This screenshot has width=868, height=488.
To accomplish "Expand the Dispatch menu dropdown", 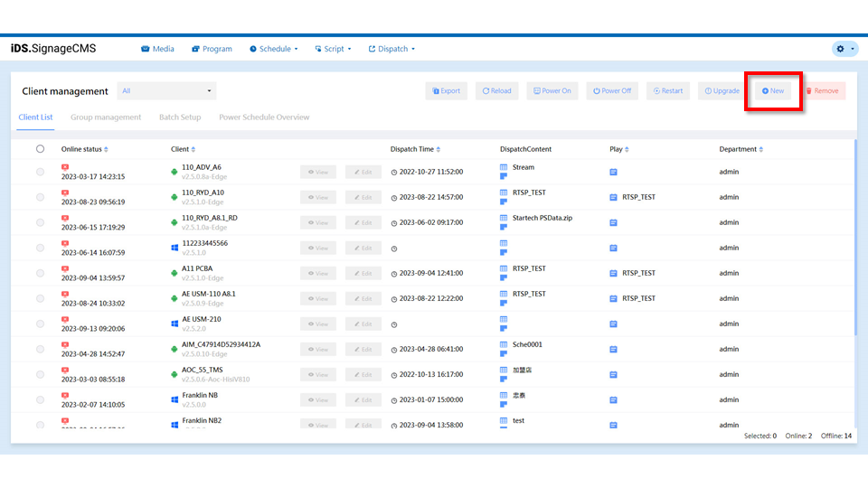I will [x=392, y=49].
